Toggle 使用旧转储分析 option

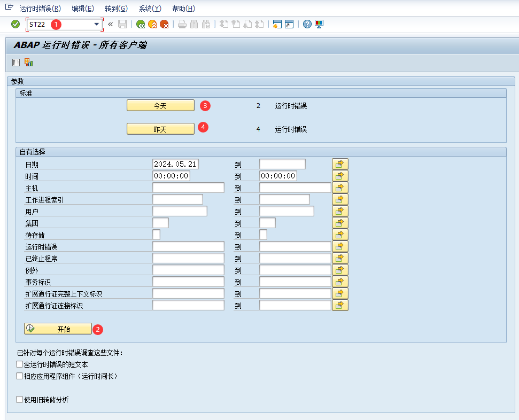pos(19,399)
